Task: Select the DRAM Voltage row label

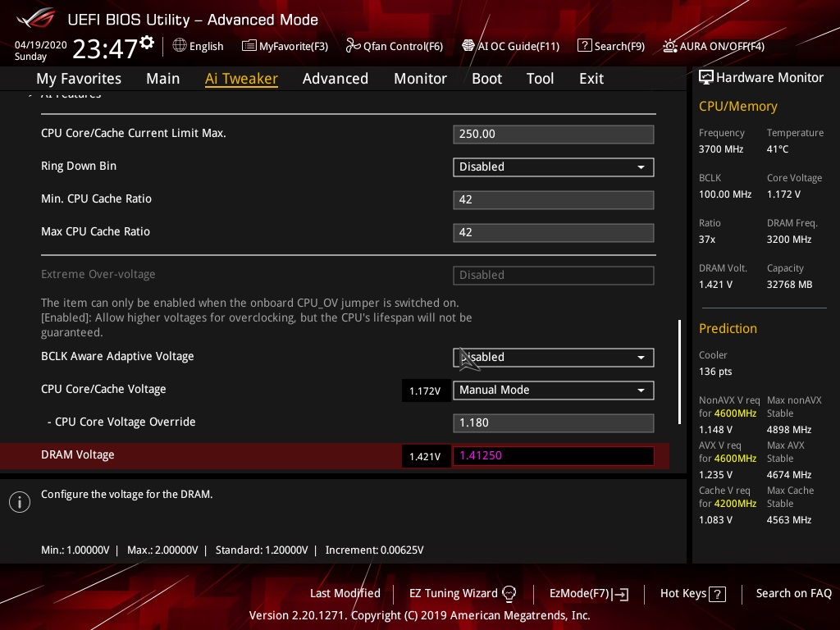Action: pyautogui.click(x=78, y=454)
